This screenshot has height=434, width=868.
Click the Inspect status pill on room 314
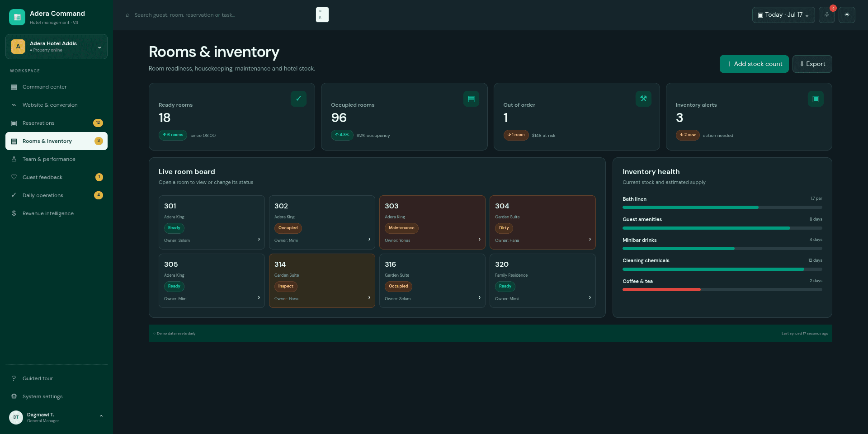[x=286, y=286]
